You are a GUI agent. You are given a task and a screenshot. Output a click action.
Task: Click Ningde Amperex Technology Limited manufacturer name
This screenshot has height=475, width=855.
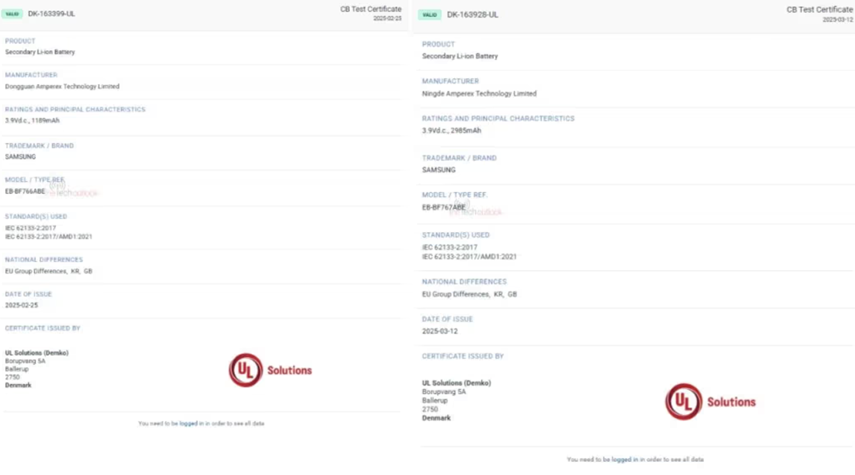coord(479,93)
